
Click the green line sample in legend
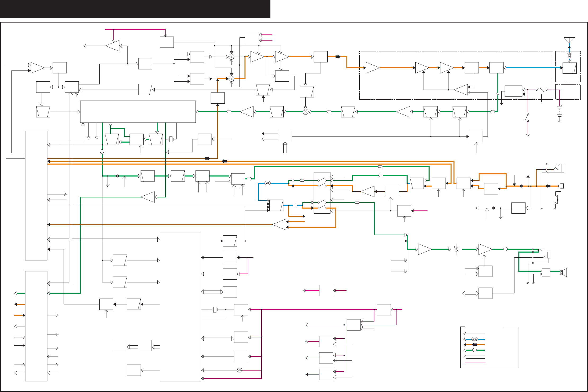[474, 350]
